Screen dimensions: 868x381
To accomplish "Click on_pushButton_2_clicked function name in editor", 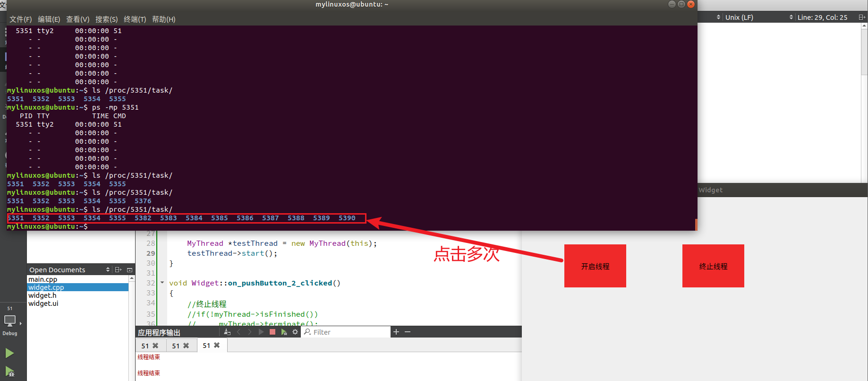I will click(x=280, y=283).
